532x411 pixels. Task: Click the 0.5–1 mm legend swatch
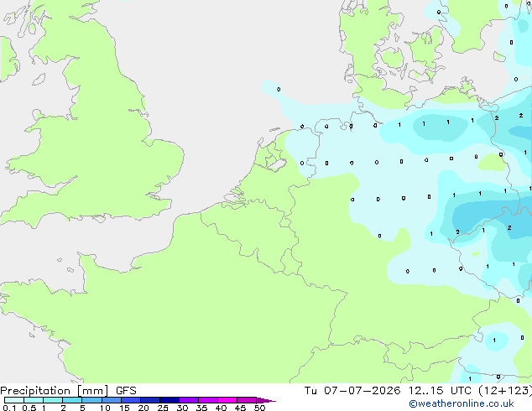(34, 400)
